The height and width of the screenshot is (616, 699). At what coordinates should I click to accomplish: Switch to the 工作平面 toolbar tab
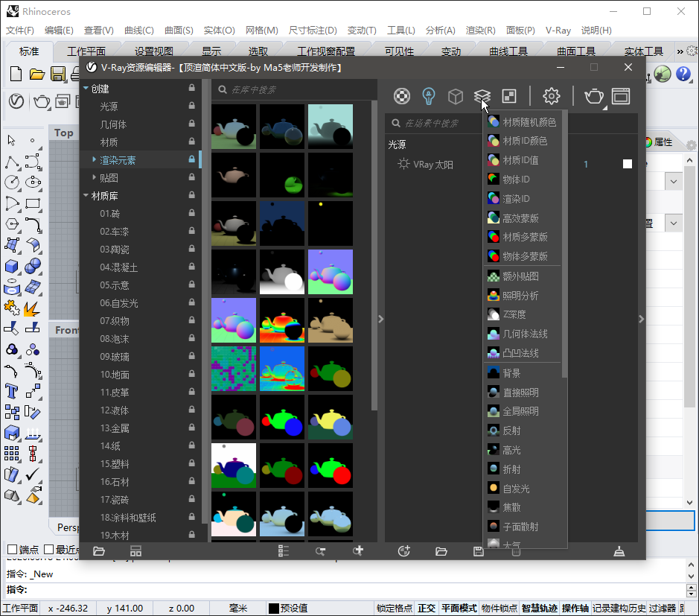tap(86, 51)
